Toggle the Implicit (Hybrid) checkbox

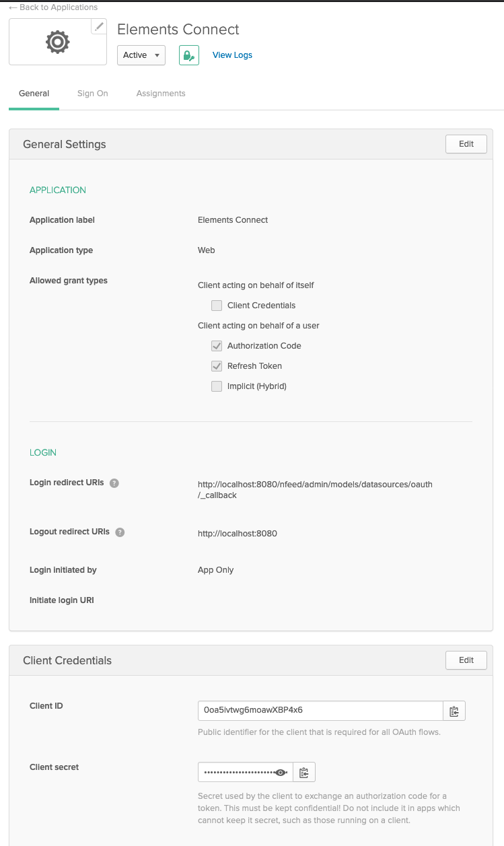[217, 386]
